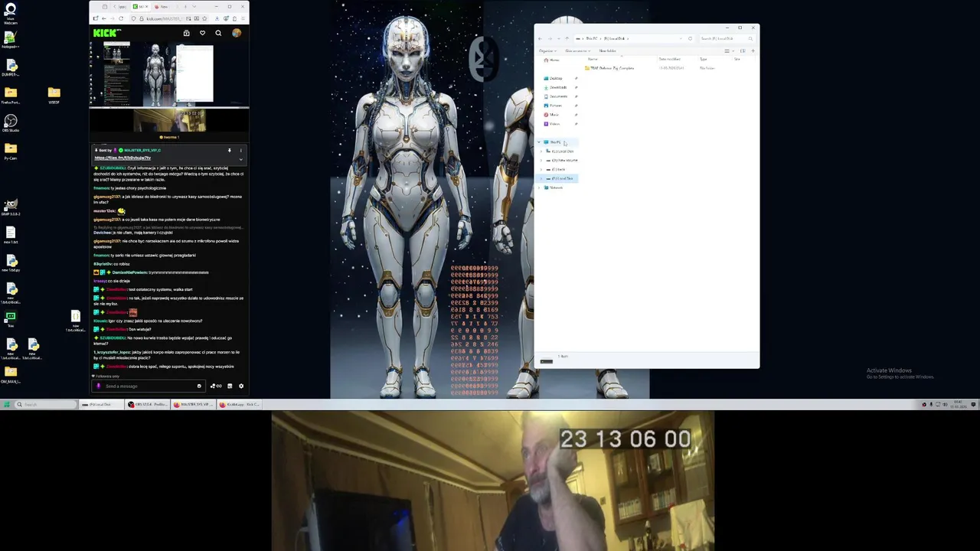The height and width of the screenshot is (551, 980).
Task: Click the chat identity icon beside input
Action: tap(98, 386)
